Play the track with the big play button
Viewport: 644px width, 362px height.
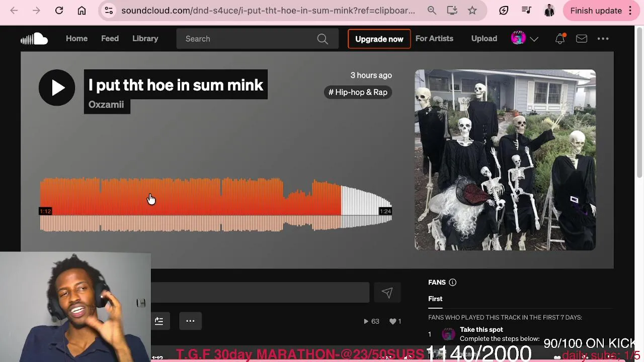(x=57, y=87)
